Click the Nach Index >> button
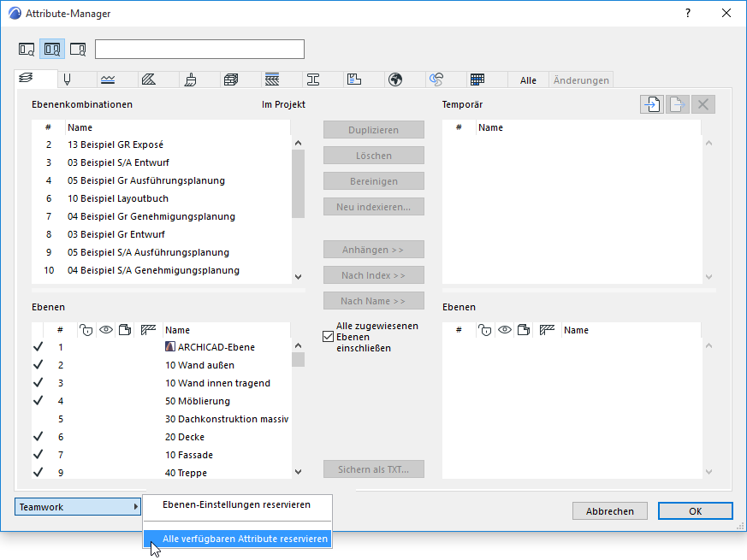The height and width of the screenshot is (560, 747). tap(373, 275)
